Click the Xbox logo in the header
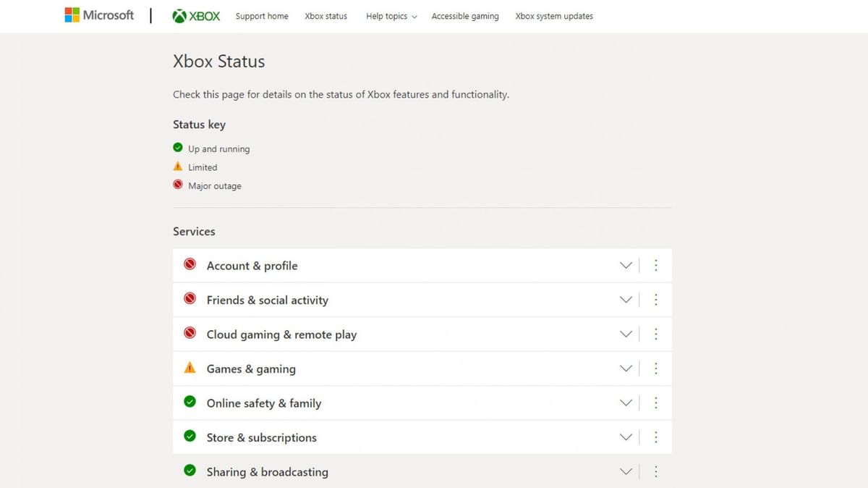Viewport: 868px width, 488px height. coord(195,14)
